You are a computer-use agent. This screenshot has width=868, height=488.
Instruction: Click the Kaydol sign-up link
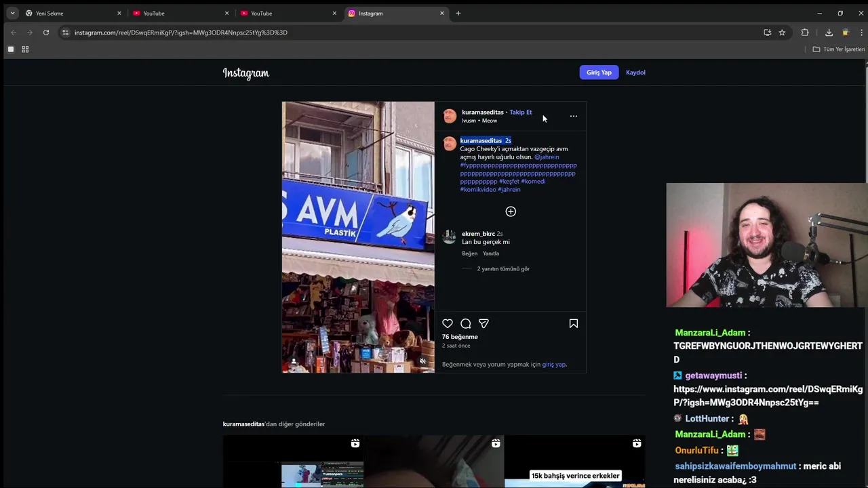pos(635,73)
